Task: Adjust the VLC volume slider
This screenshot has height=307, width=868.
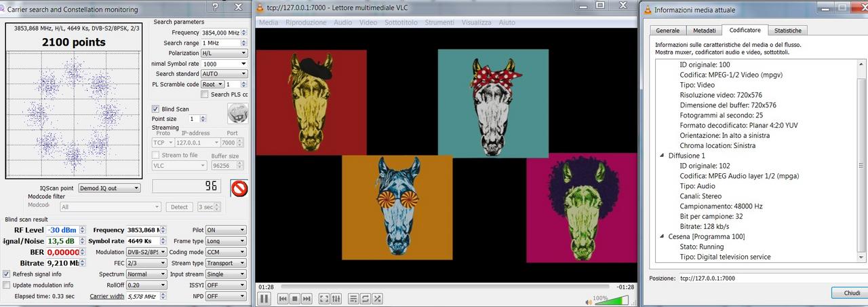Action: [x=612, y=301]
